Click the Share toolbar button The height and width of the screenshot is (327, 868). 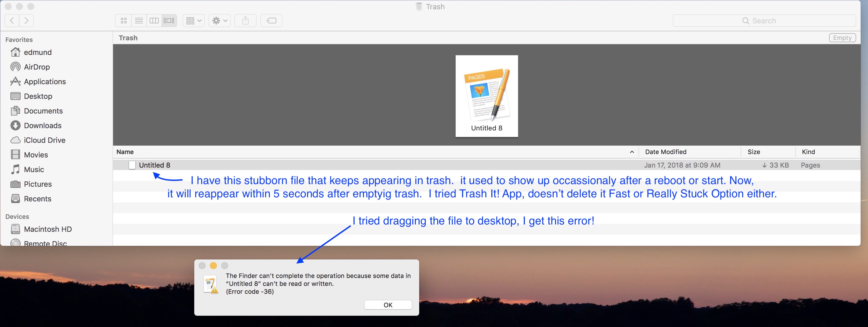pos(246,21)
